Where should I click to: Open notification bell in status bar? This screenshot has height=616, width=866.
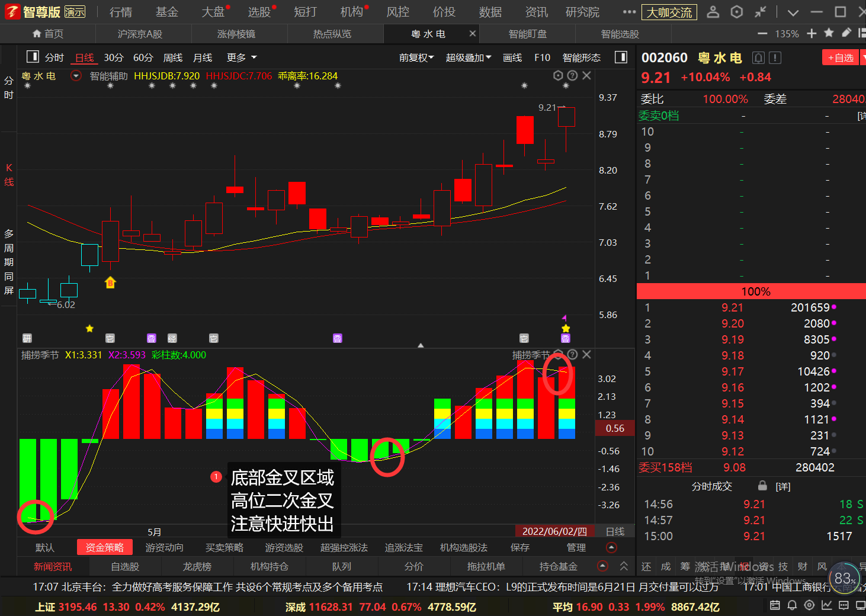[x=792, y=605]
